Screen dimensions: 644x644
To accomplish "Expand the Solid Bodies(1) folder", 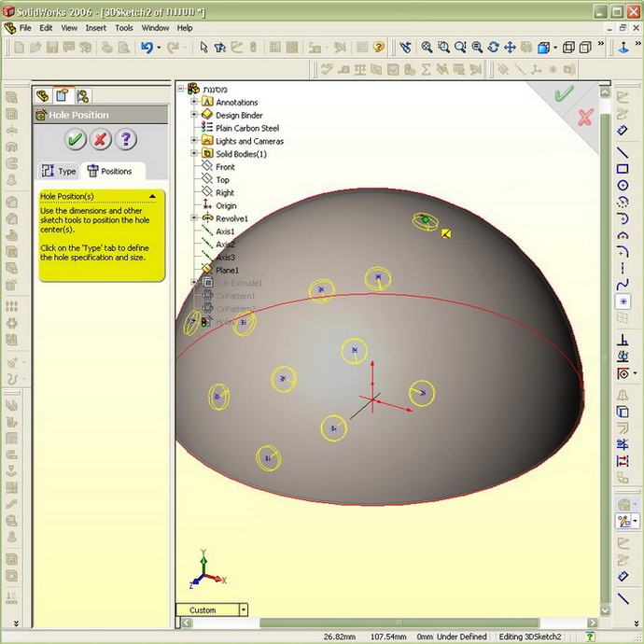I will click(x=195, y=154).
